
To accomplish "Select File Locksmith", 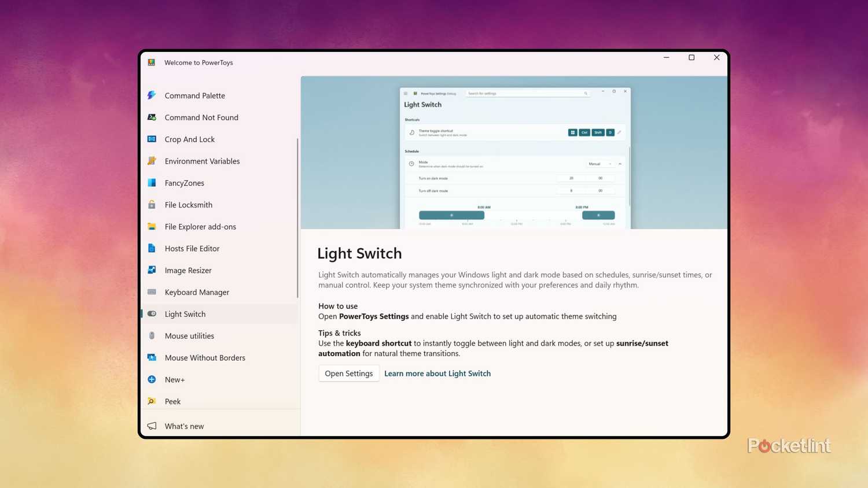I will [x=188, y=205].
